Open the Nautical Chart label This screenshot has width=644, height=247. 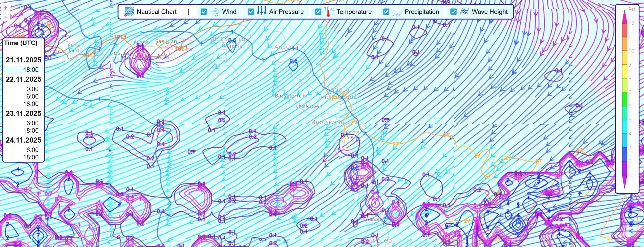[157, 12]
